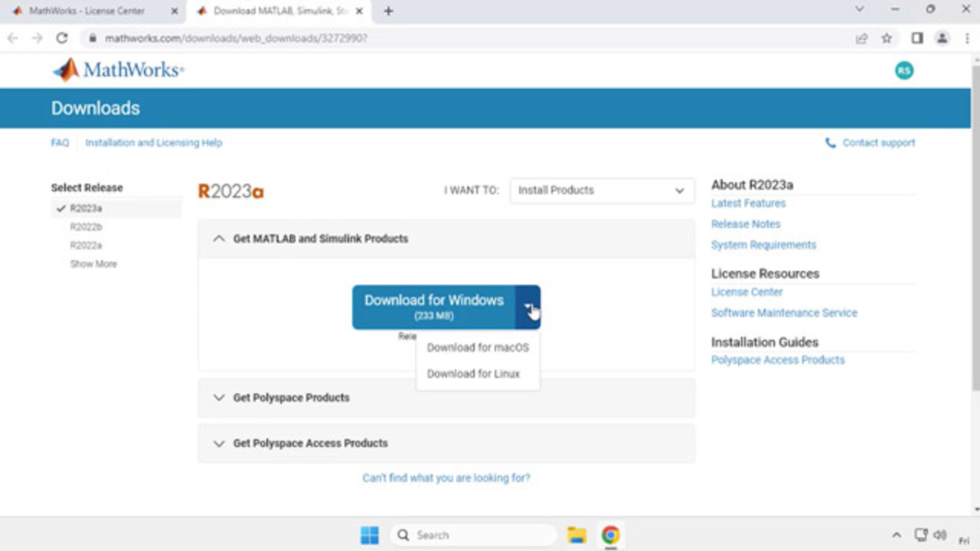The image size is (980, 551).
Task: Open the Release Notes link
Action: 746,224
